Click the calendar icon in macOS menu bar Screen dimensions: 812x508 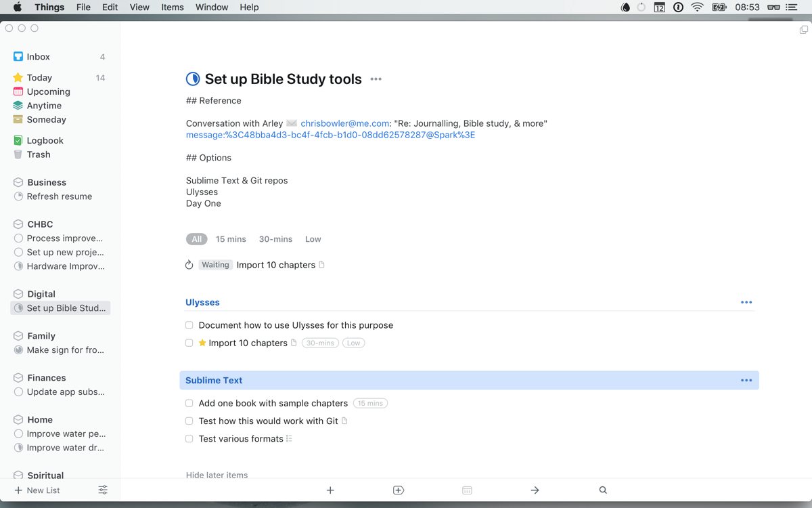pyautogui.click(x=660, y=7)
